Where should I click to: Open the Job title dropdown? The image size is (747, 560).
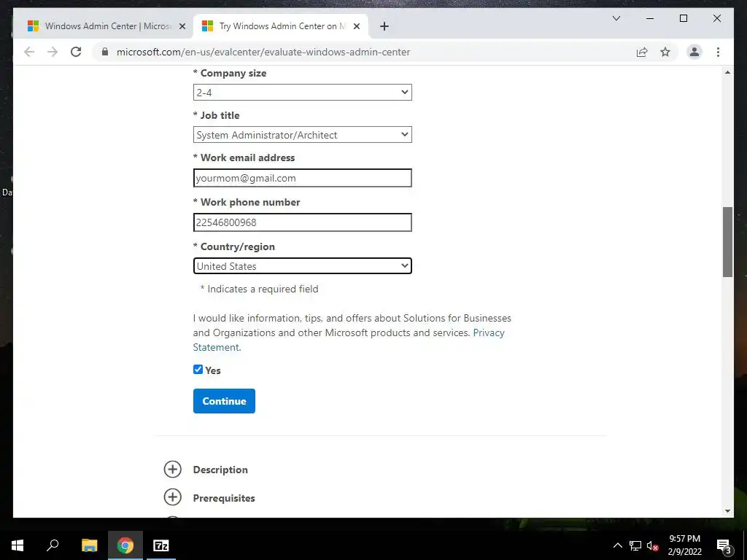[x=303, y=135]
